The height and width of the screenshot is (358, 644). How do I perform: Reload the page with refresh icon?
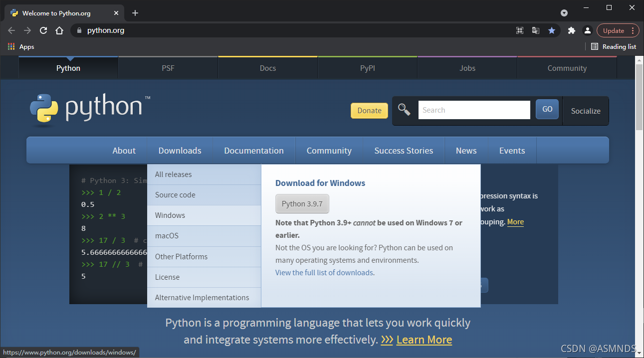pos(43,30)
